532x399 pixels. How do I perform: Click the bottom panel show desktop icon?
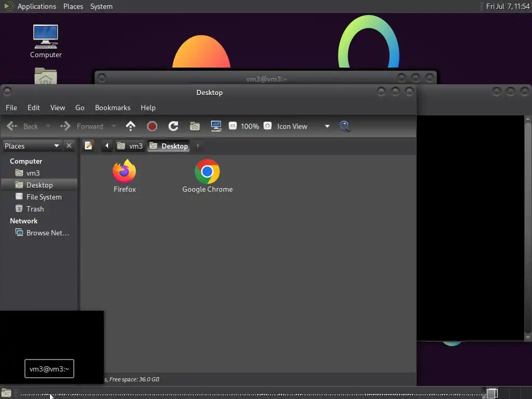tap(6, 394)
